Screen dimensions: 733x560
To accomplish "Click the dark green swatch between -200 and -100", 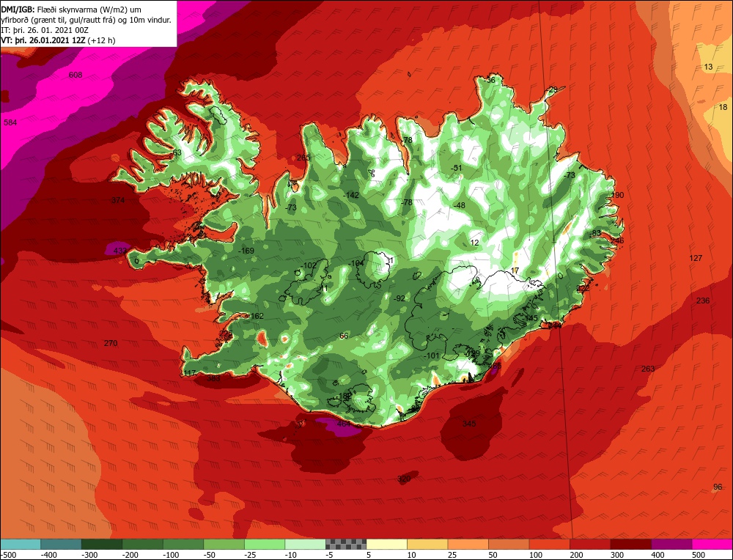I will tap(143, 544).
